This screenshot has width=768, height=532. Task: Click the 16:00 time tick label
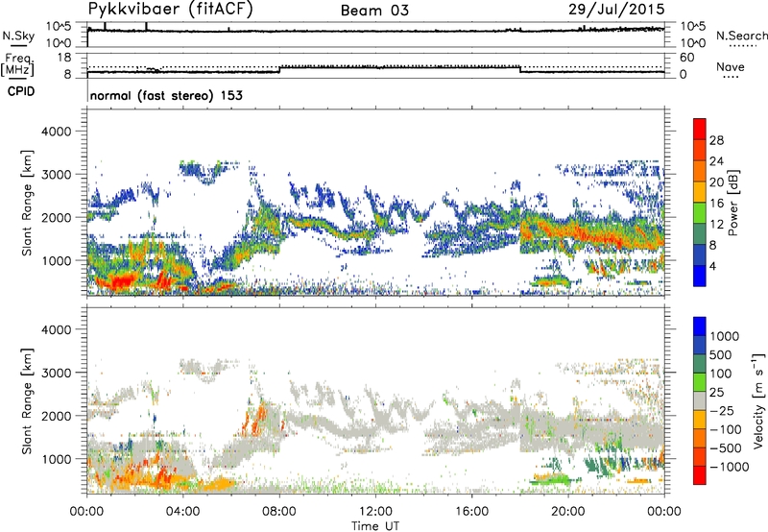[x=471, y=512]
